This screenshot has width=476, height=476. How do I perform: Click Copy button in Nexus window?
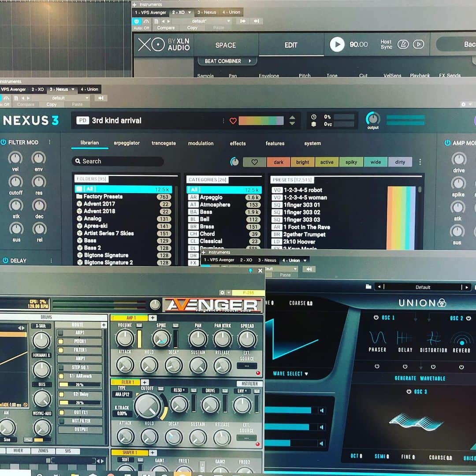coord(51,104)
